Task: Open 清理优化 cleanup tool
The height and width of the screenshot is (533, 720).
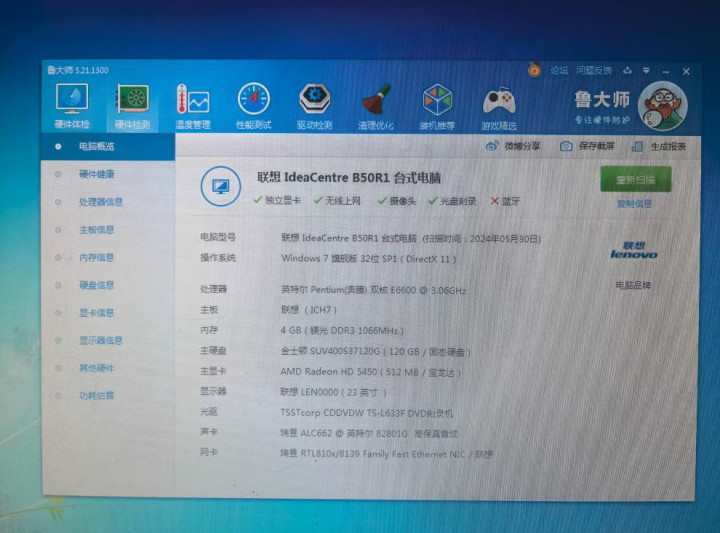Action: pos(376,107)
